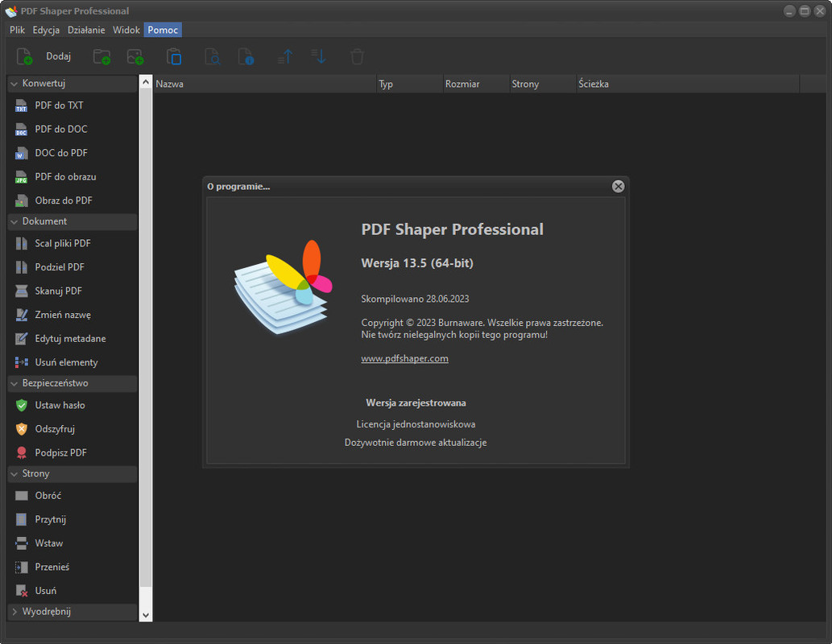Sort file list by Typ column
The height and width of the screenshot is (644, 832).
(x=410, y=84)
